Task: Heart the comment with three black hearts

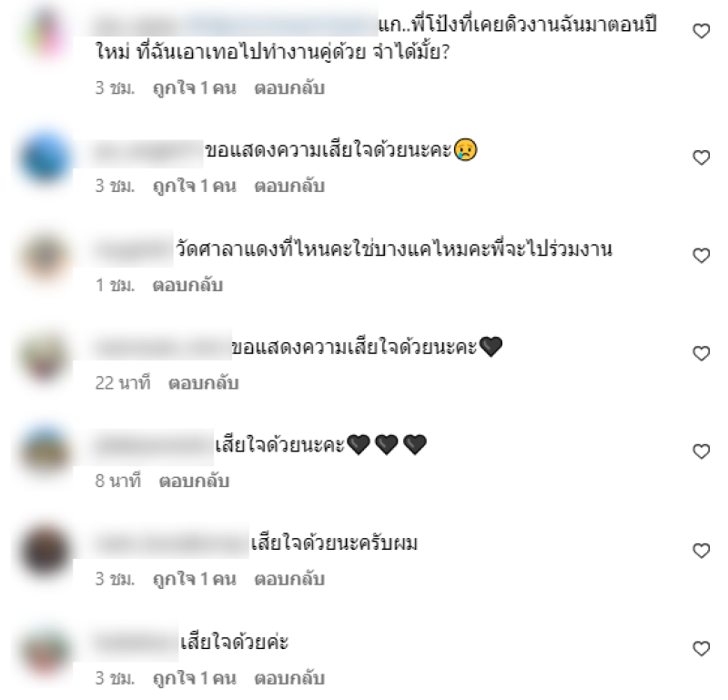Action: pos(701,451)
